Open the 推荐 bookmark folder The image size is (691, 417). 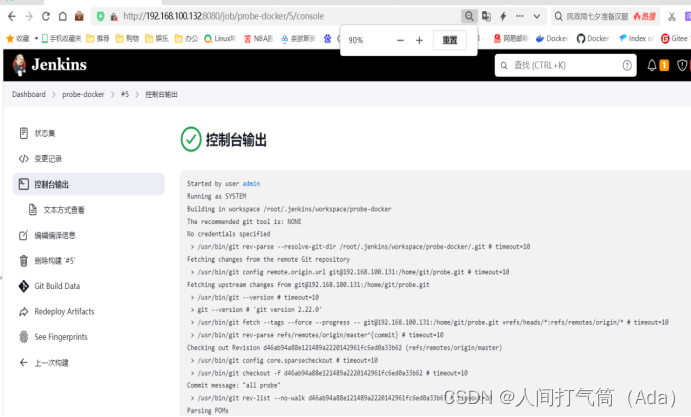pyautogui.click(x=98, y=39)
